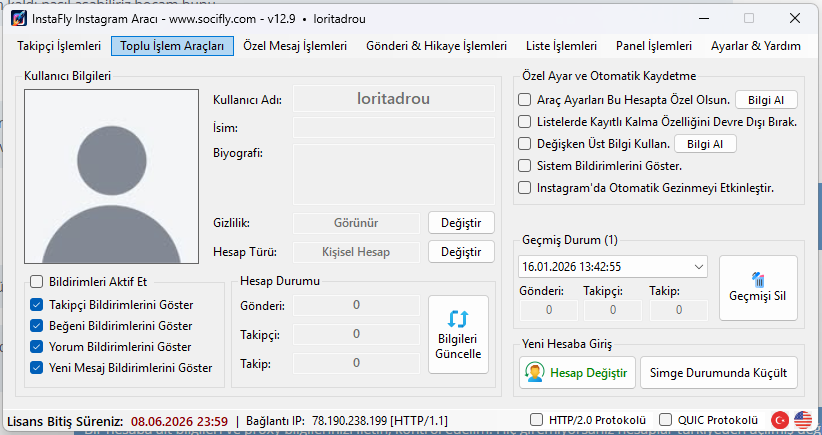Check Listelerde Kayıtlı Kalma Özelliğini Devre Dışı Bırak

coord(524,122)
